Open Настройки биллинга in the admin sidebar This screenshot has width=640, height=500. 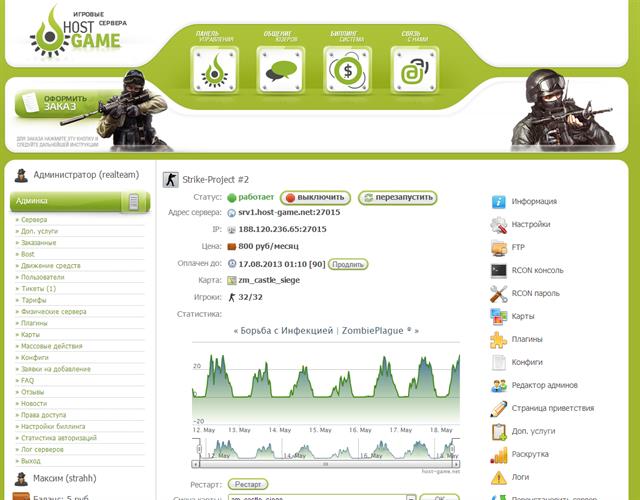(x=56, y=426)
